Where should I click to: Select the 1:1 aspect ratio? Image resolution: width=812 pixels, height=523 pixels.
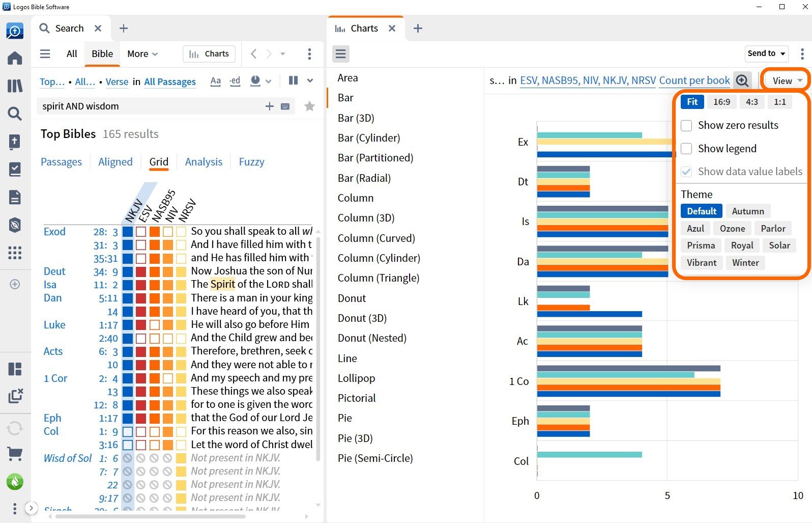click(779, 102)
